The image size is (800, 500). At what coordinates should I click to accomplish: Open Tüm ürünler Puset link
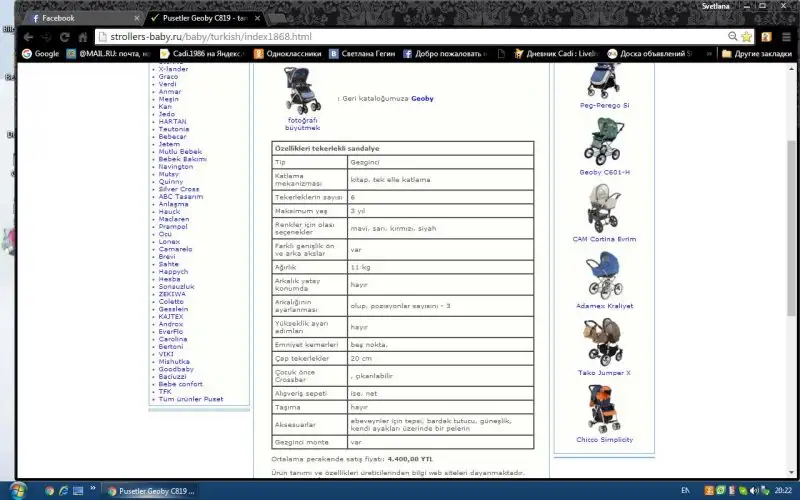point(190,399)
